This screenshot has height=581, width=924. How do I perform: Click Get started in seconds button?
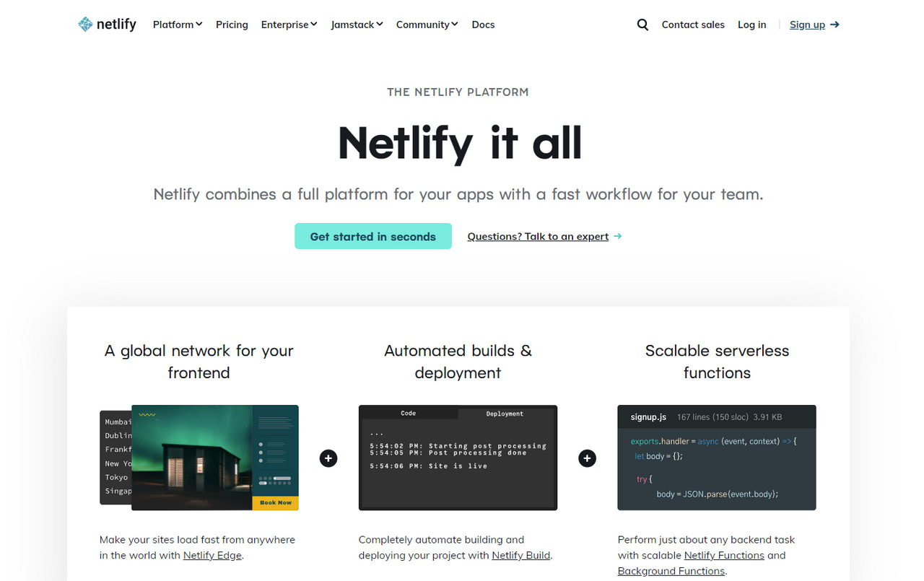[373, 236]
